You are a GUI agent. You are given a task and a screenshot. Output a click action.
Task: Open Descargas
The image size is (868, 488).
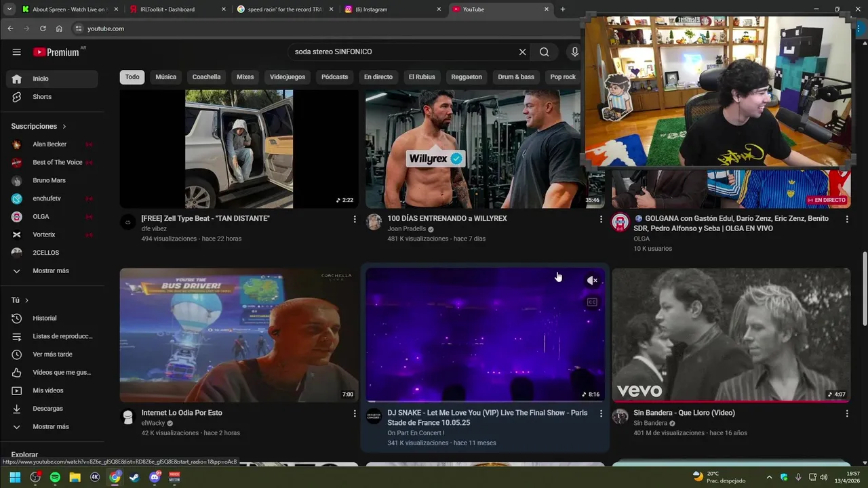pos(52,409)
